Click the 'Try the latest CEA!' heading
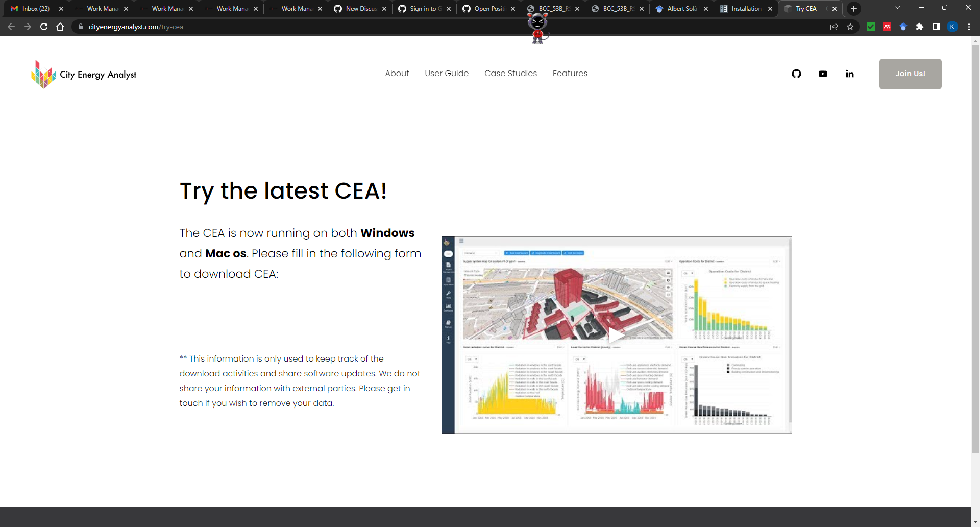Screen dimensions: 980x527 point(283,191)
